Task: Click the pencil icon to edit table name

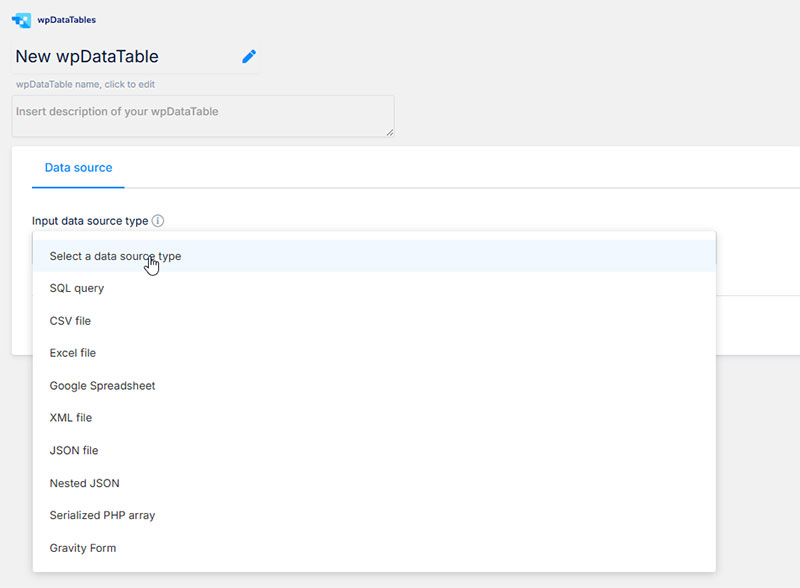Action: click(249, 56)
